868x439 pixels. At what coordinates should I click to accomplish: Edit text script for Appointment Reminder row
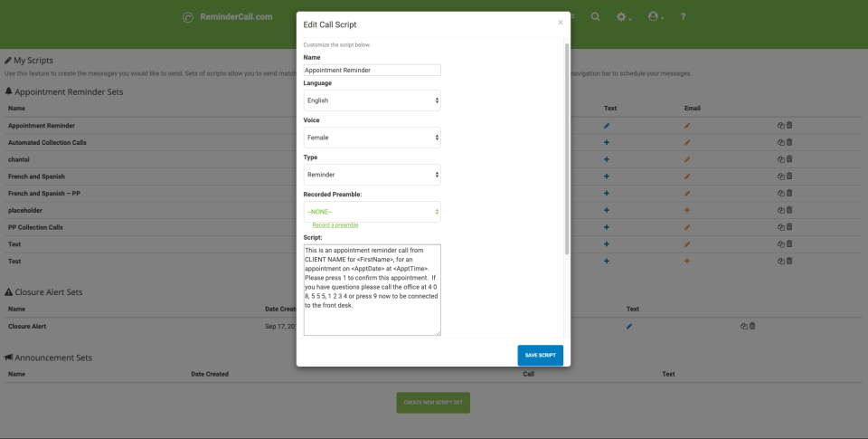(607, 126)
